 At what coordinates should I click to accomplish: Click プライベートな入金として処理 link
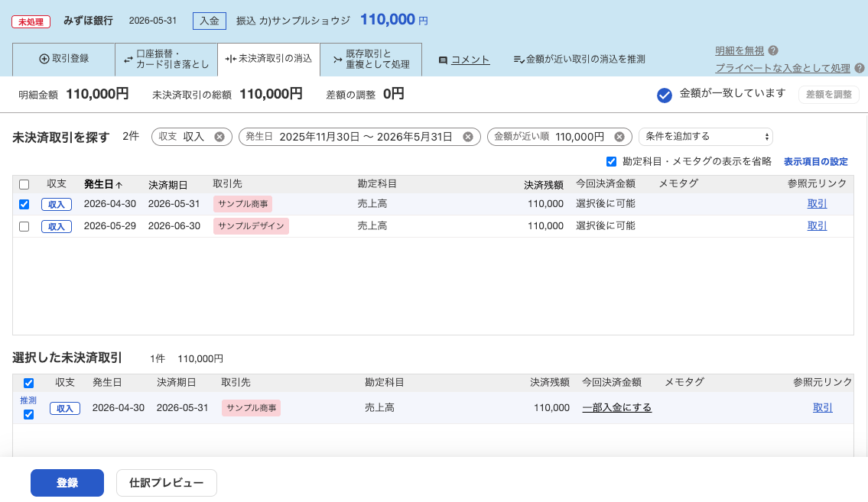(782, 68)
